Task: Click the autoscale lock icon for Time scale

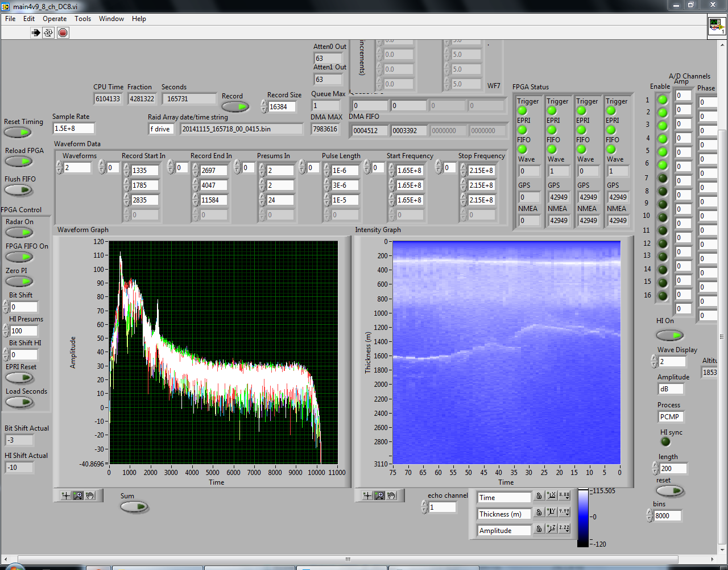Action: [x=539, y=497]
